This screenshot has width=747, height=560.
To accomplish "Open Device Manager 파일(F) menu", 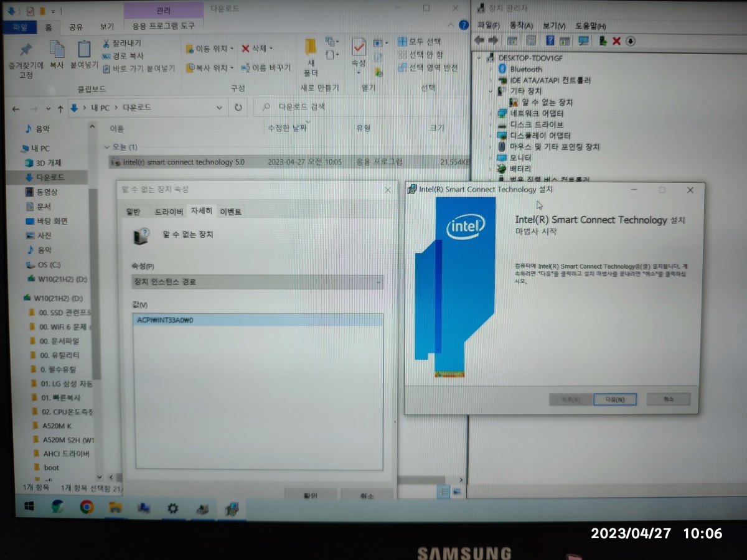I will pyautogui.click(x=489, y=26).
